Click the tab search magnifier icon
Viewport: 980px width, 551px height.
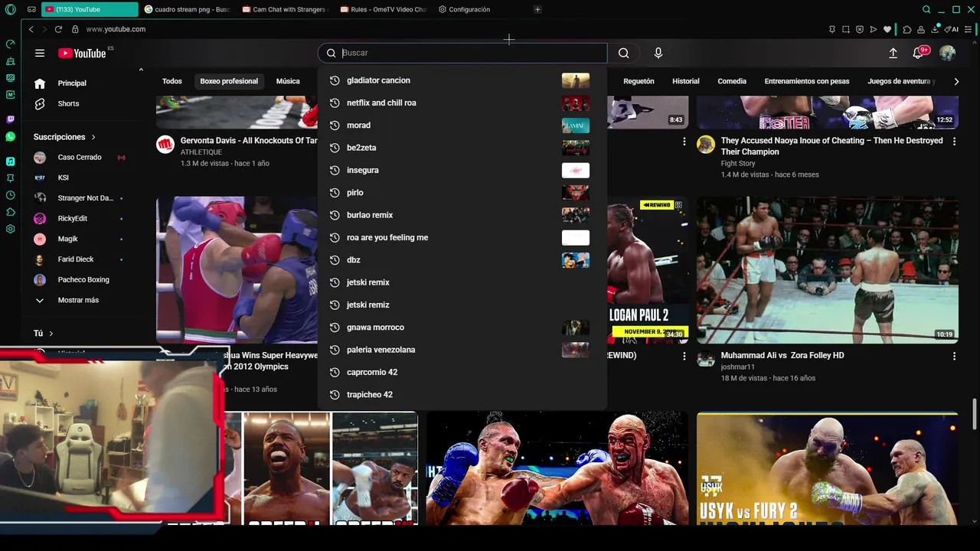(926, 9)
